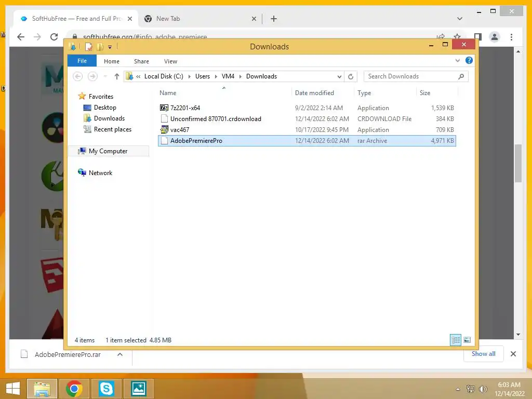Open Chrome three-dot menu

tap(511, 37)
